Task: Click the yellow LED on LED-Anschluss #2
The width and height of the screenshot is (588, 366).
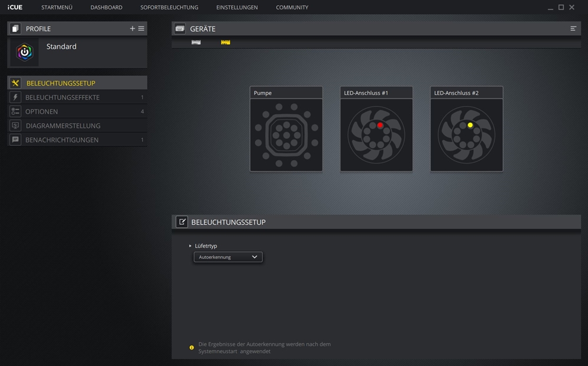Action: pyautogui.click(x=470, y=125)
